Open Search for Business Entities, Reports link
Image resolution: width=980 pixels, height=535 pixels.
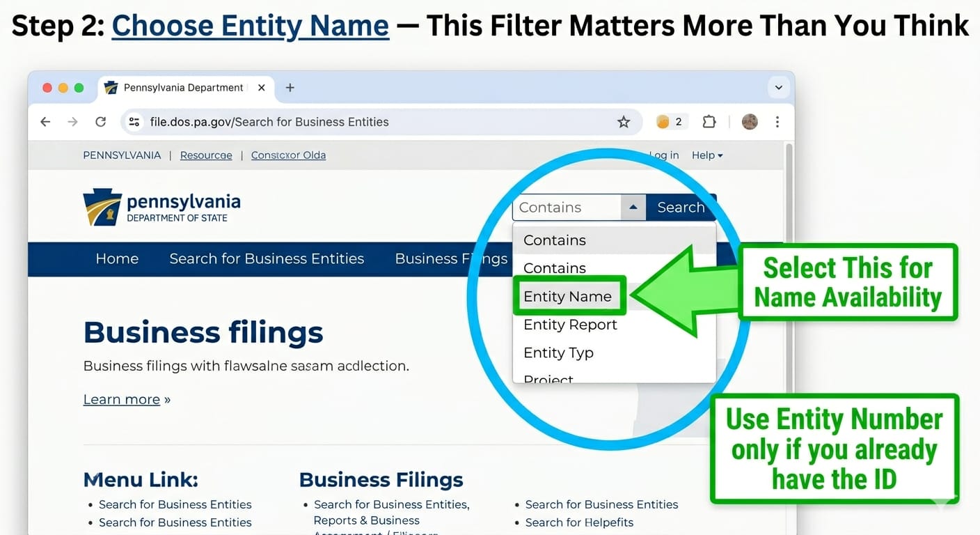click(392, 513)
